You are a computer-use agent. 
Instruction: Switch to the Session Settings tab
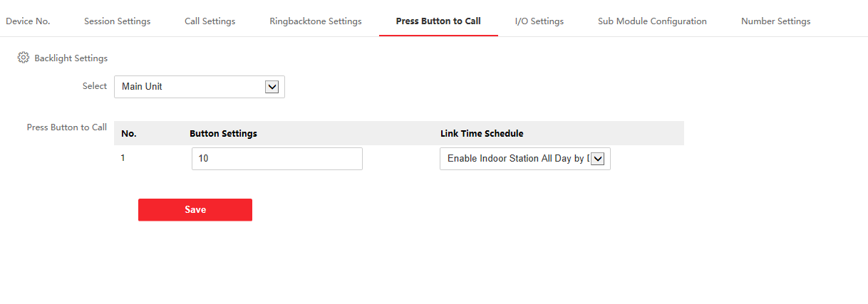point(117,21)
